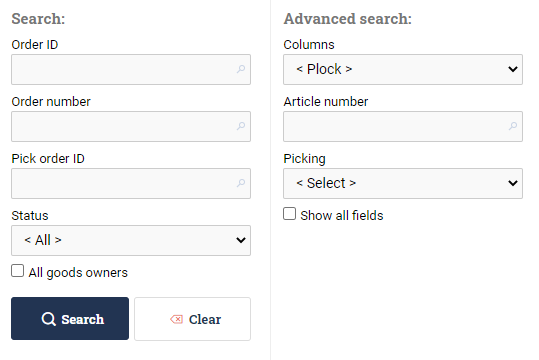Focus the Order number text field

[131, 126]
